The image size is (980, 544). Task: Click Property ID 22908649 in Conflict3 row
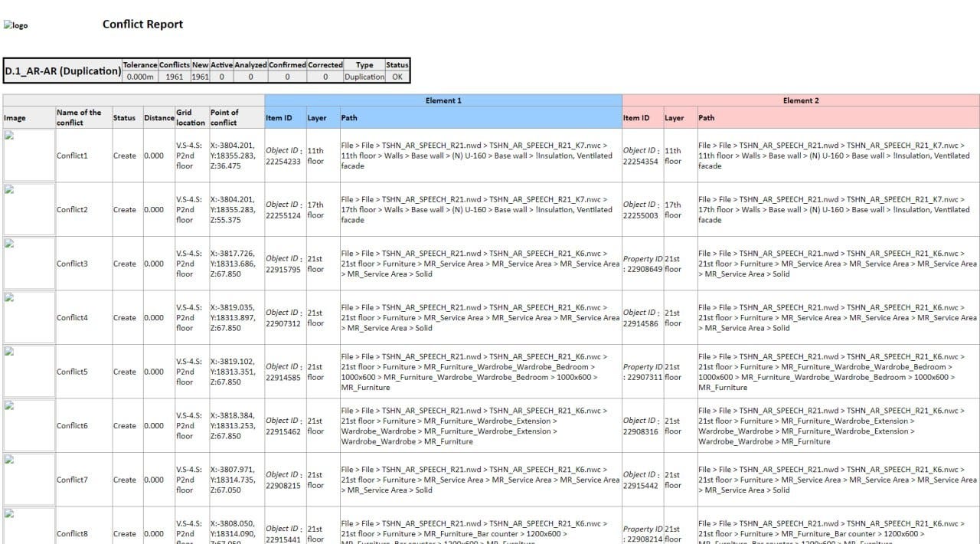tap(643, 264)
